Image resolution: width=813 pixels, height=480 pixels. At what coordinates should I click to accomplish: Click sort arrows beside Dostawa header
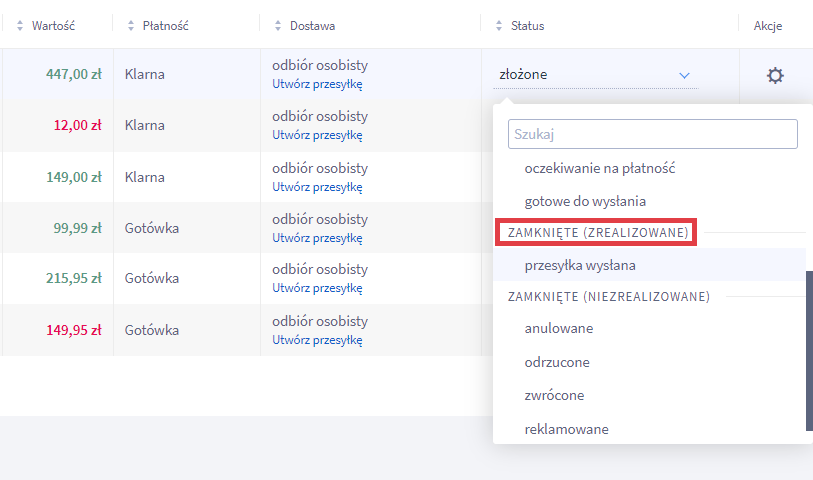280,25
